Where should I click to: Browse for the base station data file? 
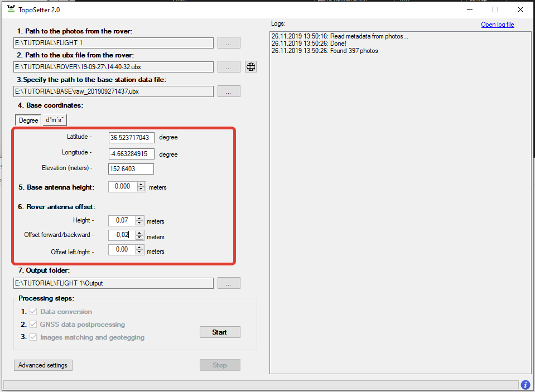[x=229, y=91]
